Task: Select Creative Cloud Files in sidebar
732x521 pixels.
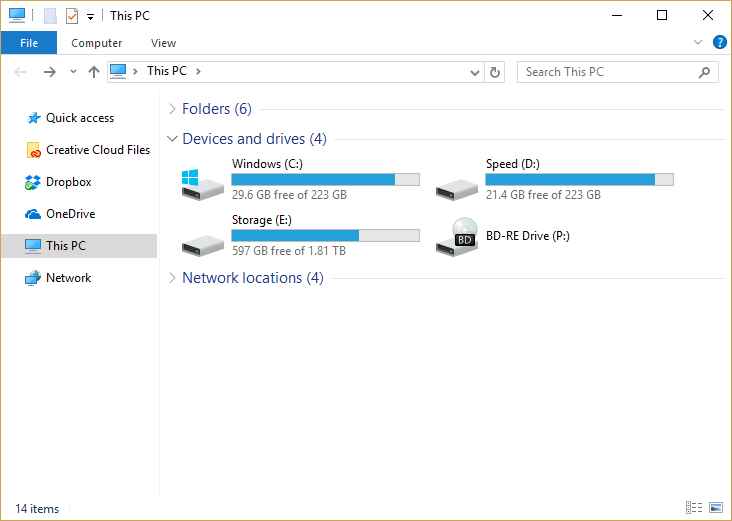Action: point(98,150)
